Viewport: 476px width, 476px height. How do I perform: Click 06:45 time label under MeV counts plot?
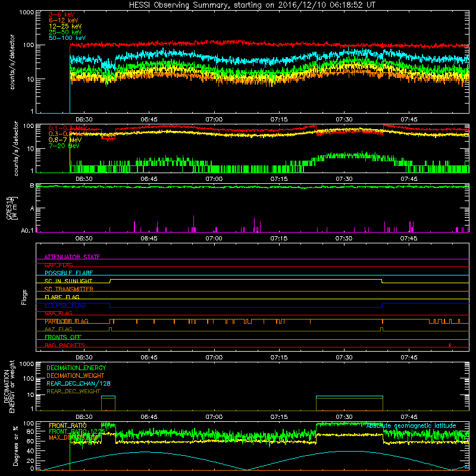[149, 179]
